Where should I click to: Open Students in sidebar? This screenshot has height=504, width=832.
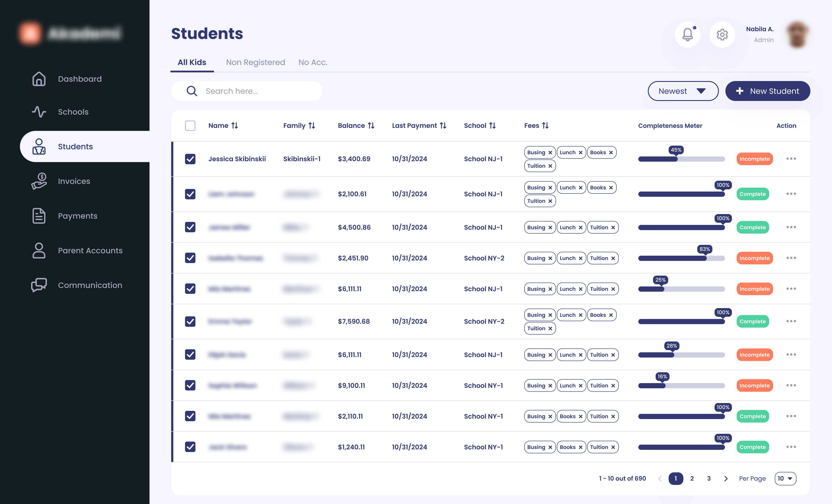85,146
